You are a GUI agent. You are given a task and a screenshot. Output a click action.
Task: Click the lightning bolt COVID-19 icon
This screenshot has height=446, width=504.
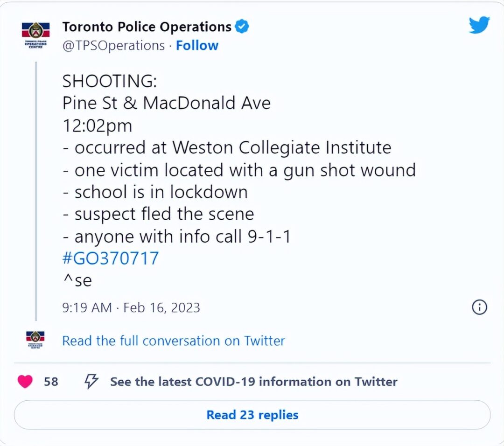[x=91, y=382]
